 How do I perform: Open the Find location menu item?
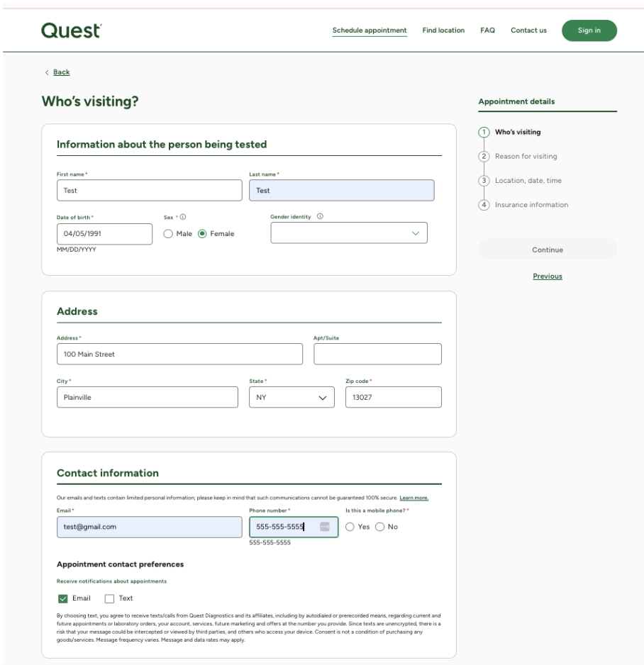(x=443, y=30)
